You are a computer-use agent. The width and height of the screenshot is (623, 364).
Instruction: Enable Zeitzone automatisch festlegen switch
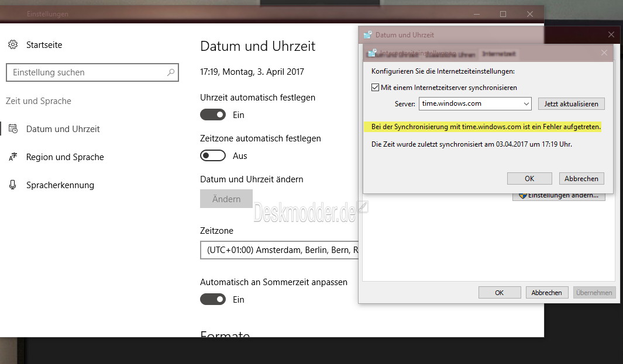[x=213, y=155]
